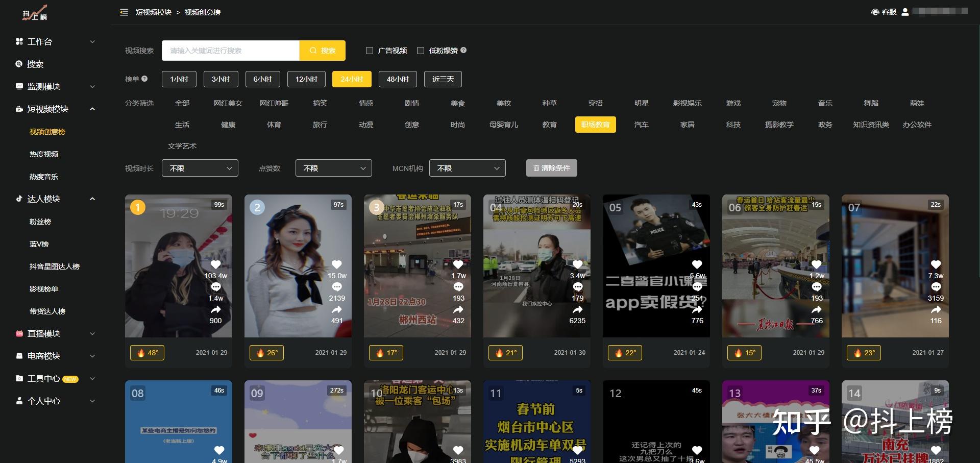The height and width of the screenshot is (463, 980).
Task: Click comment icon above 2139 on video 2
Action: (x=337, y=287)
